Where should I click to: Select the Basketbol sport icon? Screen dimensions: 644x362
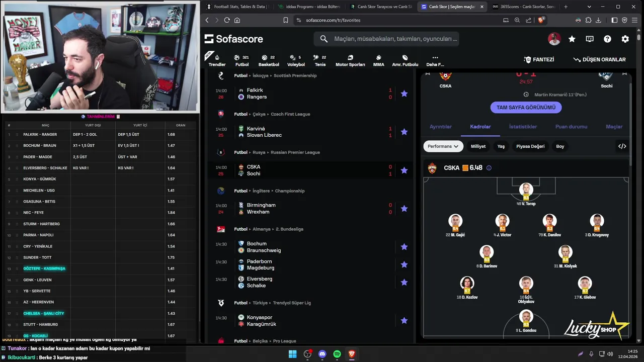point(269,60)
